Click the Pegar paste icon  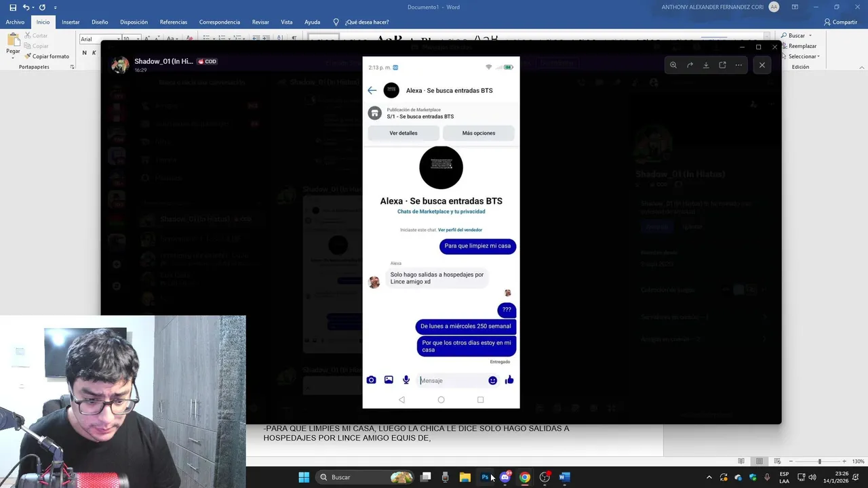coord(13,39)
